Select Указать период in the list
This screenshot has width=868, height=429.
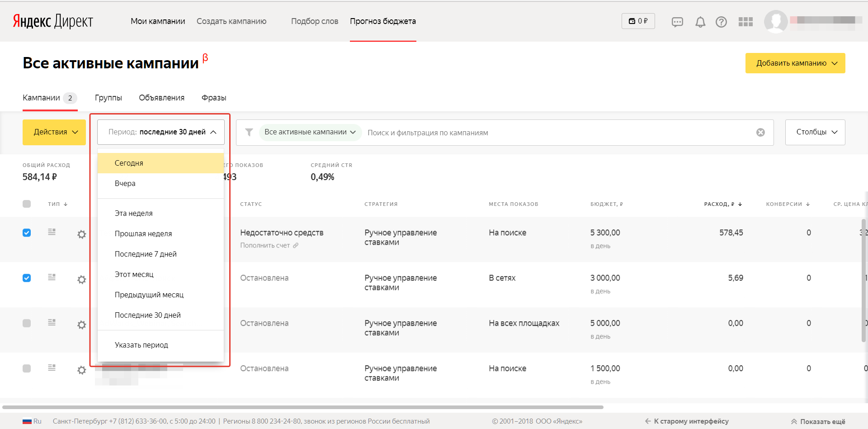(x=141, y=344)
